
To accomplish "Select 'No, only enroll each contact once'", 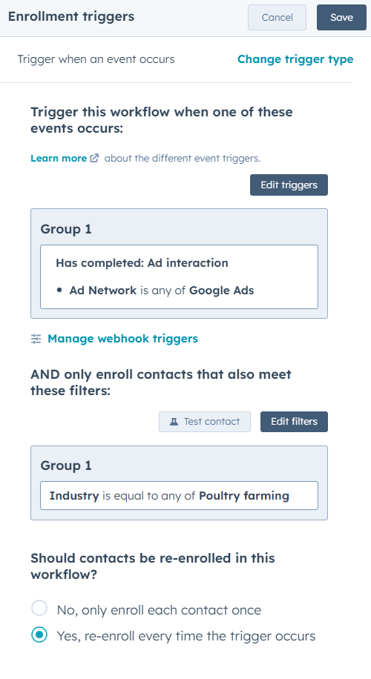I will point(39,608).
